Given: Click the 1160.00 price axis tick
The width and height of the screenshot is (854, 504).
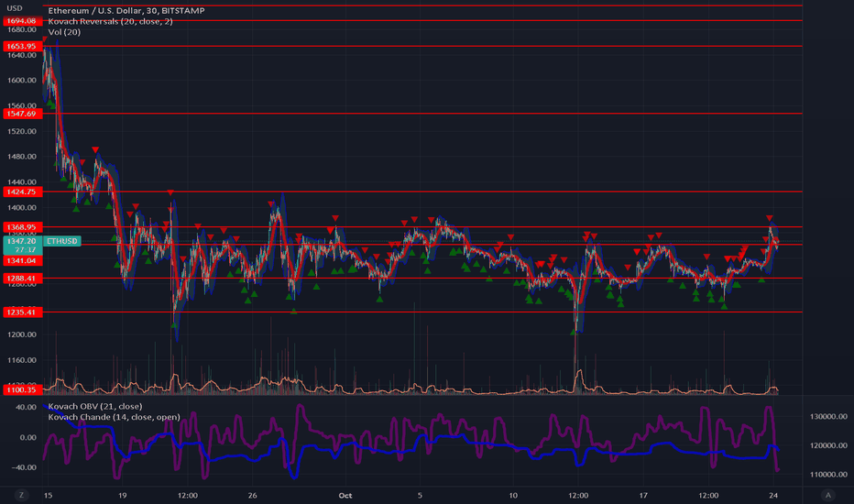Looking at the screenshot, I should click(x=22, y=360).
